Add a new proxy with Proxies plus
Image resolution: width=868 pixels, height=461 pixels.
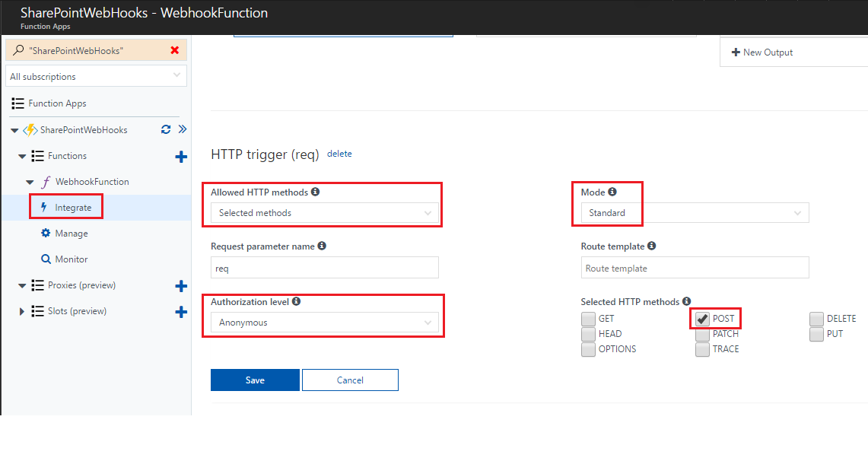click(x=181, y=286)
